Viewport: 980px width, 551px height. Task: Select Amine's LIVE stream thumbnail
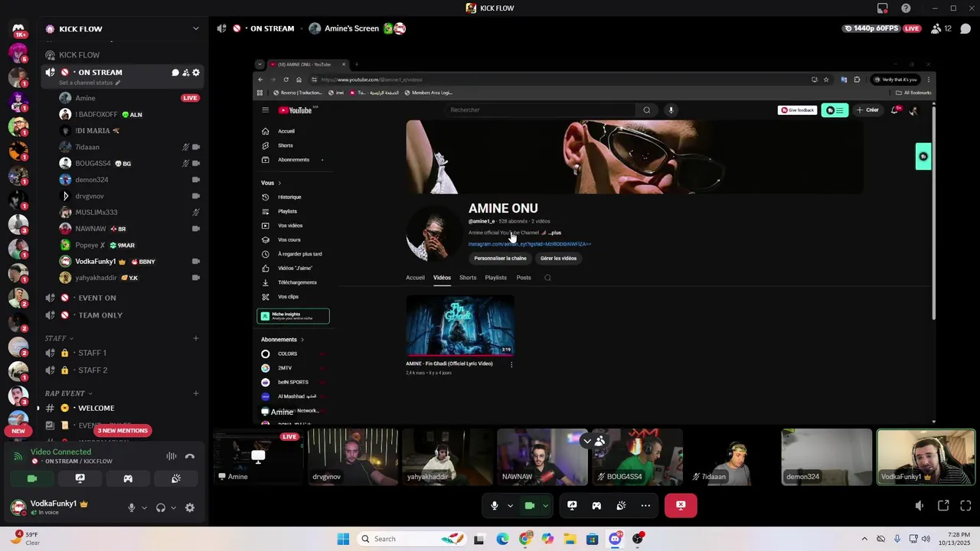[x=258, y=457]
